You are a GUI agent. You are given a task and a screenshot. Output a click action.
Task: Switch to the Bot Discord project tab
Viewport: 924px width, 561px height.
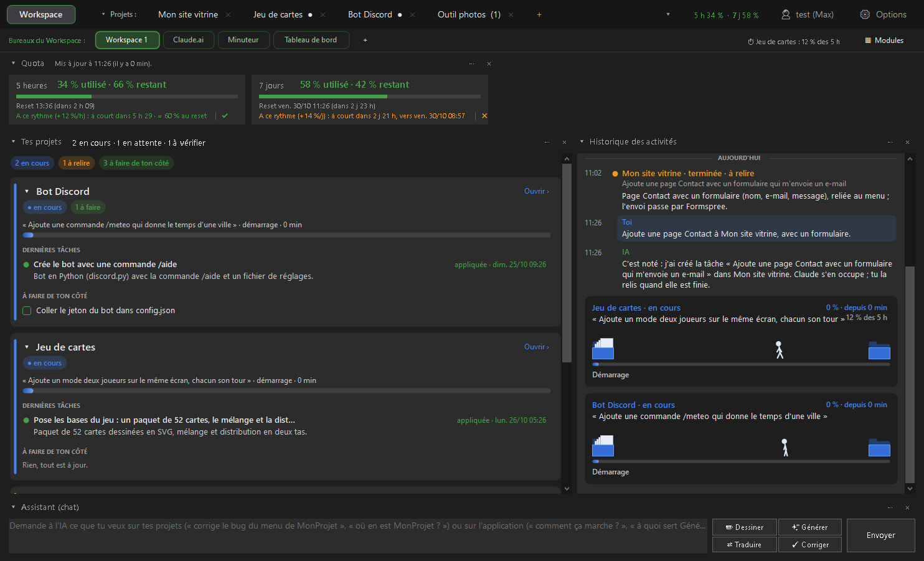[370, 14]
